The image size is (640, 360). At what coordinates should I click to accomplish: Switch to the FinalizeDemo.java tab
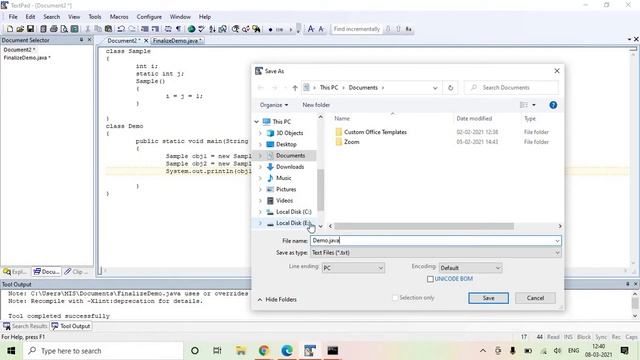pos(177,41)
